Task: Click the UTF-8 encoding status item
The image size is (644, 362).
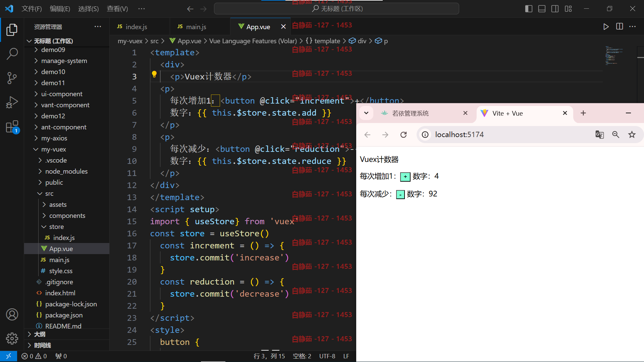Action: 327,356
